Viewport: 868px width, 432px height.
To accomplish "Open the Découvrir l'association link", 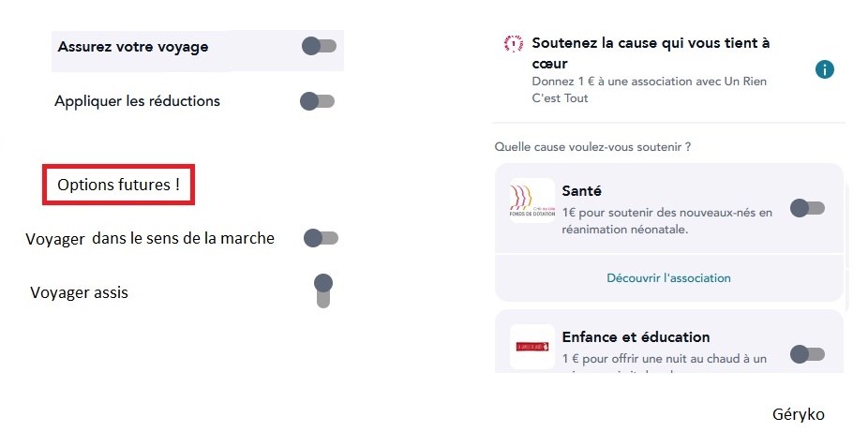I will pyautogui.click(x=668, y=278).
